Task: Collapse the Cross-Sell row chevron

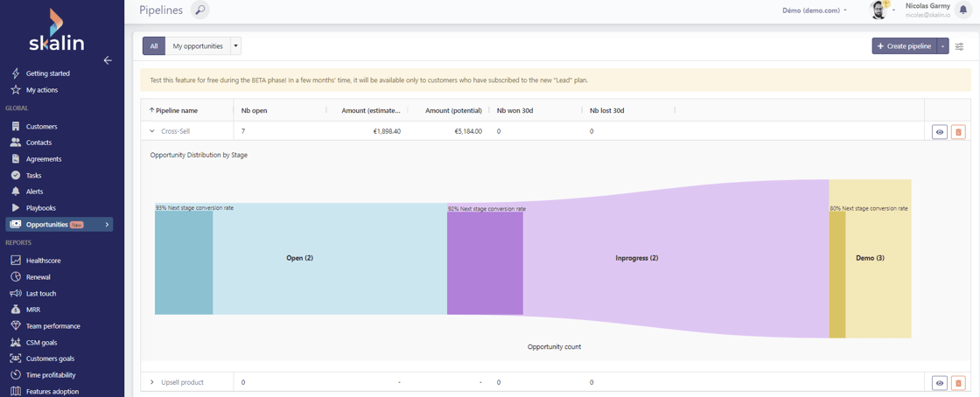Action: [152, 131]
